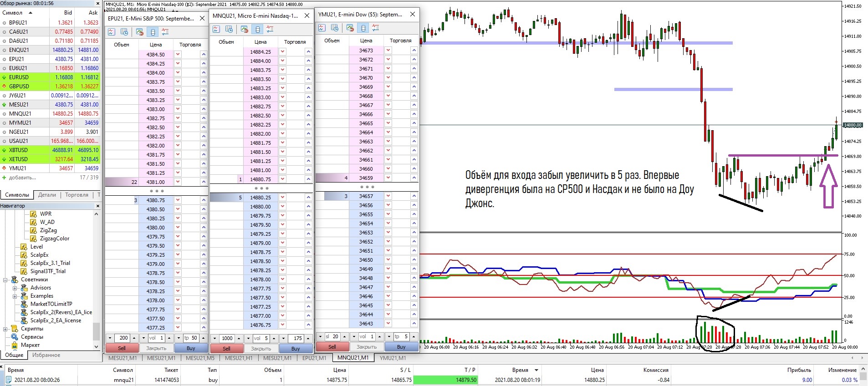868x386 pixels.
Task: Open order dropdown at YMU21 price 34673
Action: [x=388, y=51]
